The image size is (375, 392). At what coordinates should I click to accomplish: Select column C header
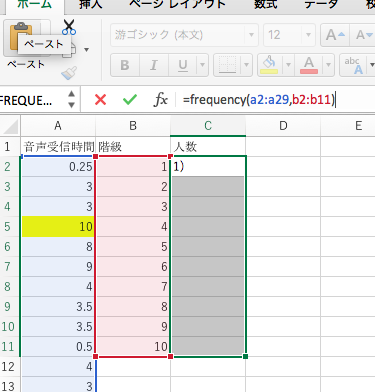(x=208, y=126)
